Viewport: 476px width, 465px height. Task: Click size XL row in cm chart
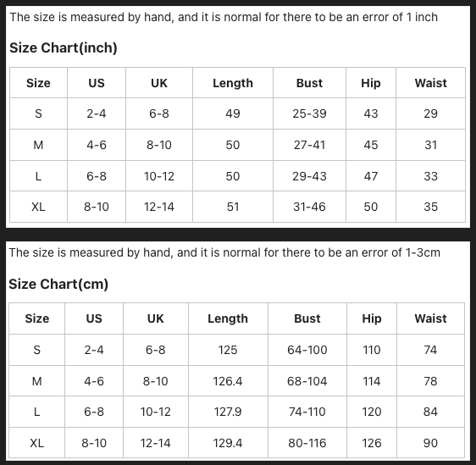coord(236,443)
